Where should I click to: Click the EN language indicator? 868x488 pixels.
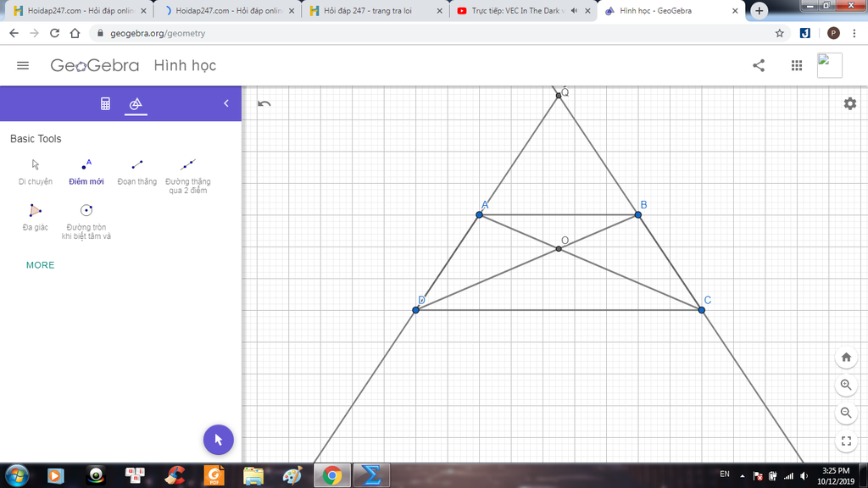(724, 474)
